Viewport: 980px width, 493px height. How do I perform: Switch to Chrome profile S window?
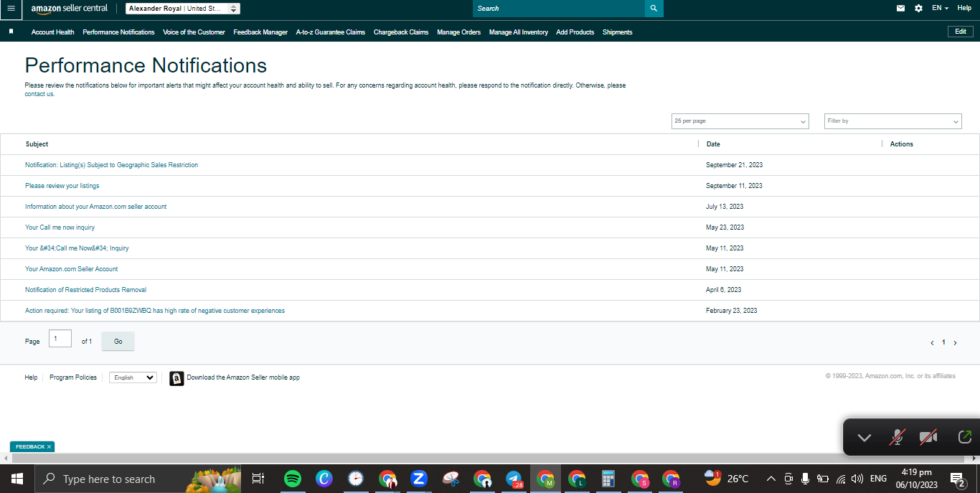640,479
